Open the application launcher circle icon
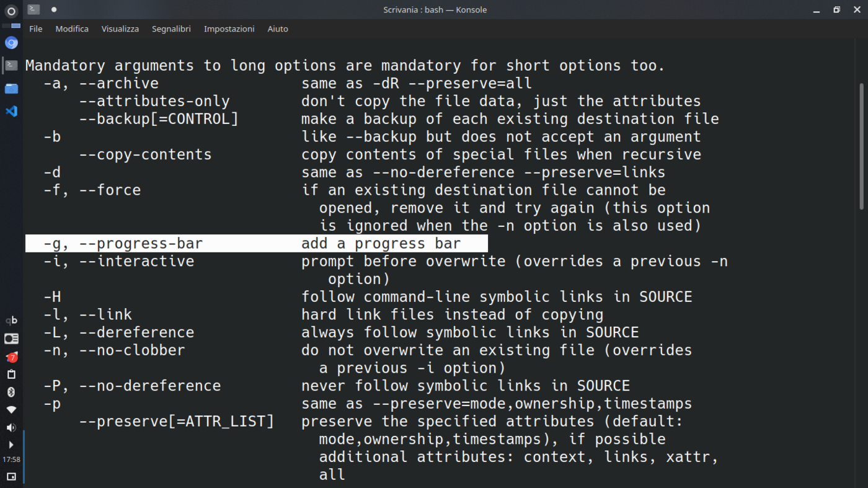The width and height of the screenshot is (868, 488). [11, 11]
